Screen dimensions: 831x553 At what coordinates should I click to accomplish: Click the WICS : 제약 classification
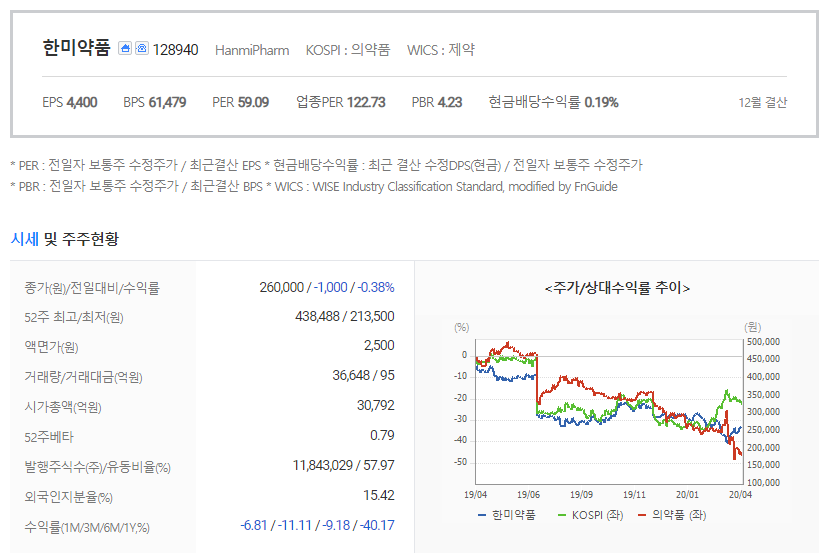440,50
